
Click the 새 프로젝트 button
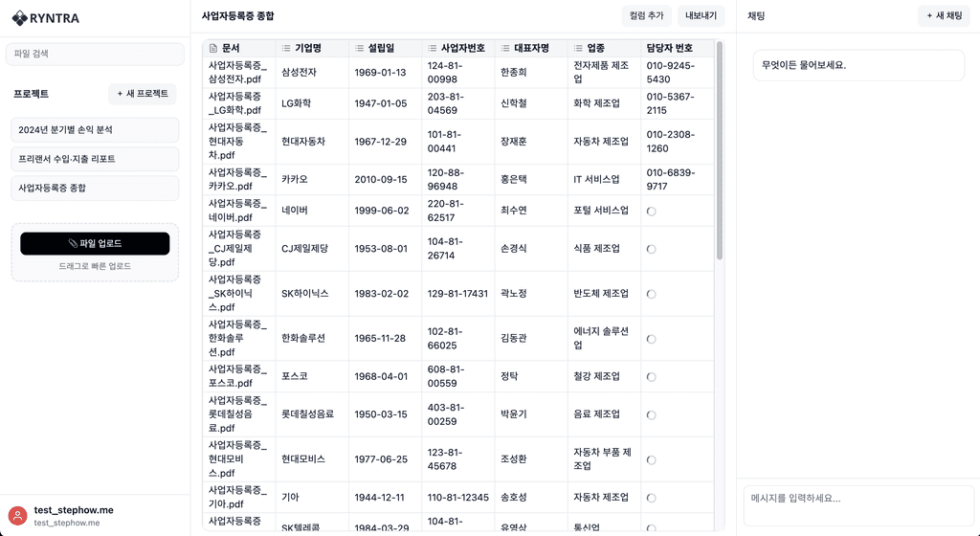coord(143,94)
